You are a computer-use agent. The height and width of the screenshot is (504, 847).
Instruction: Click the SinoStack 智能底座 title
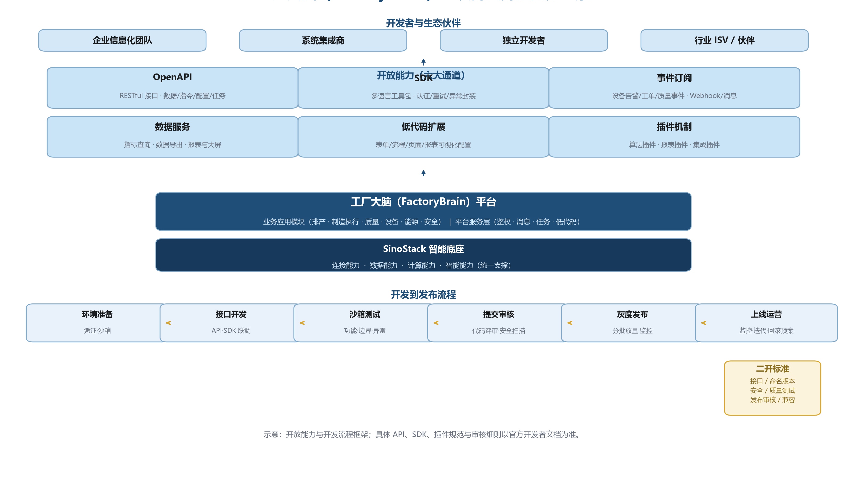click(423, 249)
